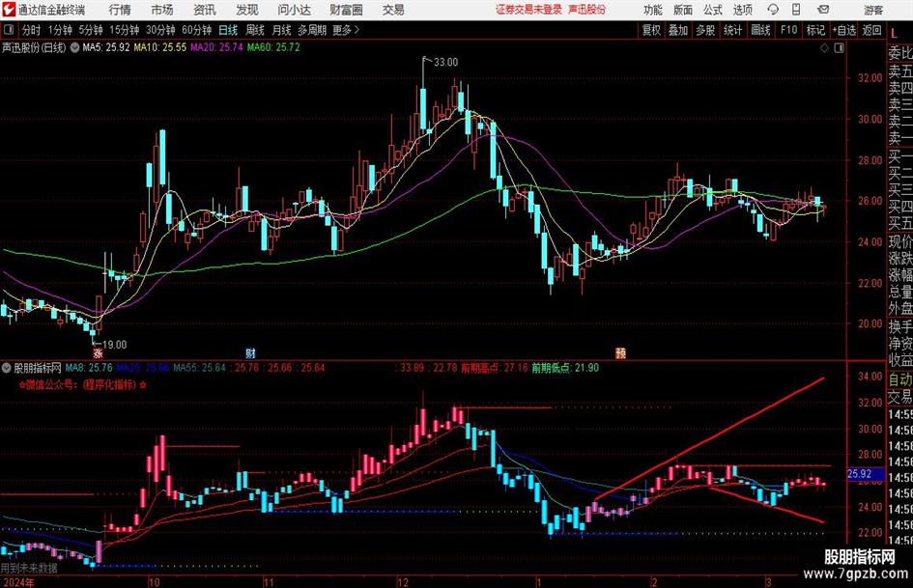The width and height of the screenshot is (913, 588).
Task: Click the 复权 button
Action: point(651,30)
